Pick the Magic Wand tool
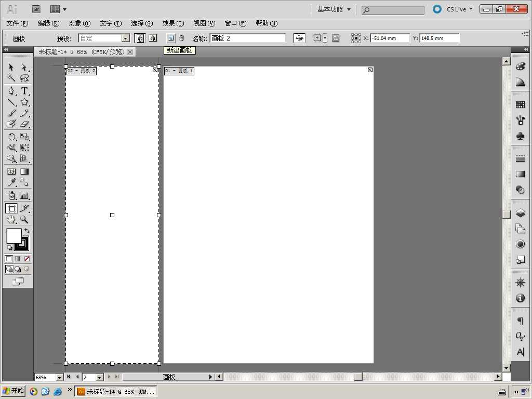This screenshot has width=532, height=399. (11, 78)
